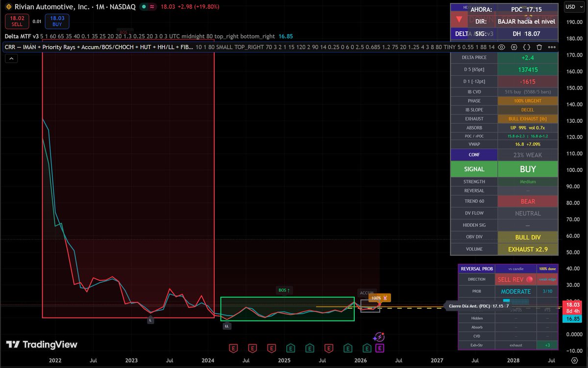Remove CRR indicator with trash icon
This screenshot has height=368, width=588.
539,47
